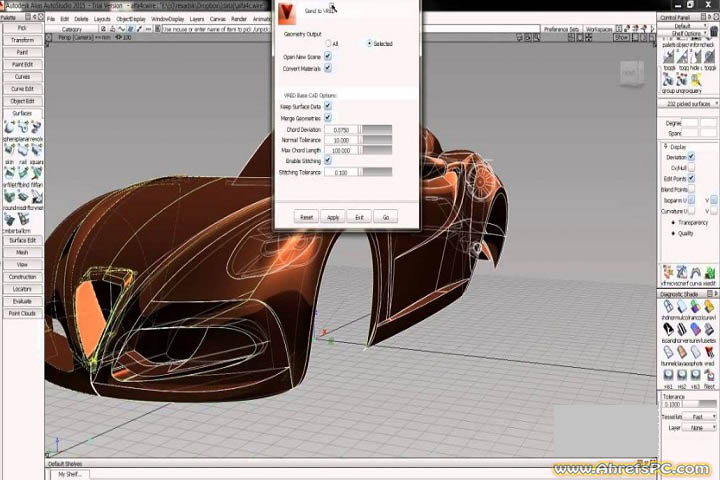This screenshot has width=720, height=480.
Task: Click the ungroup icon in the shelf
Action: [x=682, y=80]
